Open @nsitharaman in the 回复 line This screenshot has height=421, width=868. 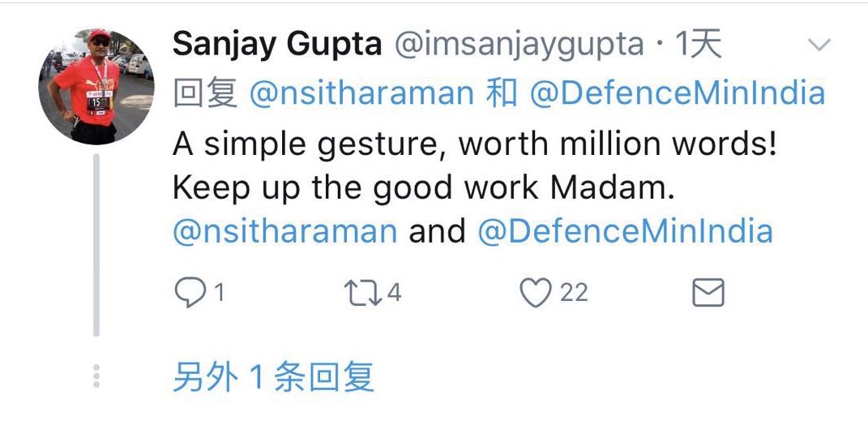click(x=361, y=94)
